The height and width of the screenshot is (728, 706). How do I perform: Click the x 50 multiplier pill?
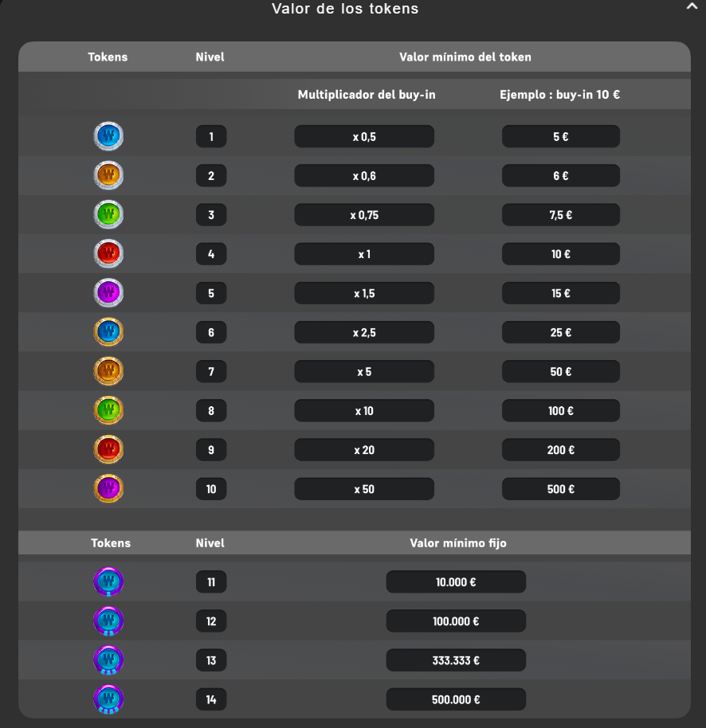click(364, 489)
